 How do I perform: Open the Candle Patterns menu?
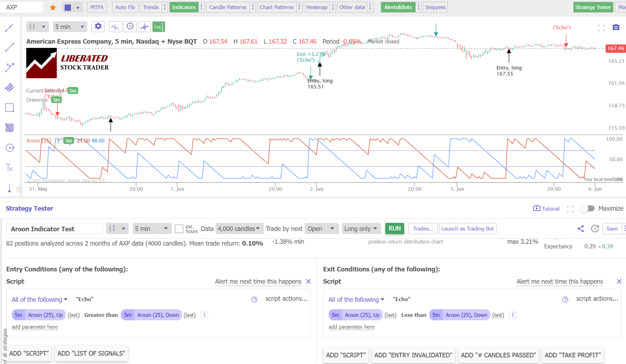click(227, 7)
